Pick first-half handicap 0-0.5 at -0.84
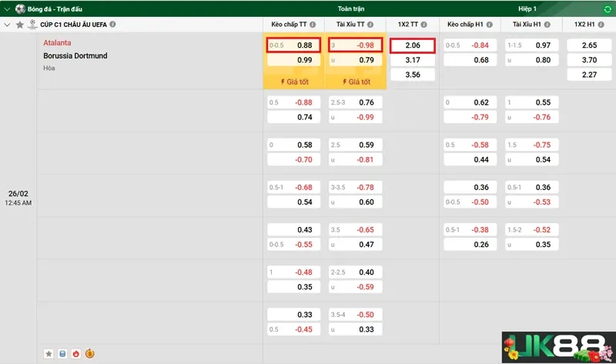 (x=470, y=45)
